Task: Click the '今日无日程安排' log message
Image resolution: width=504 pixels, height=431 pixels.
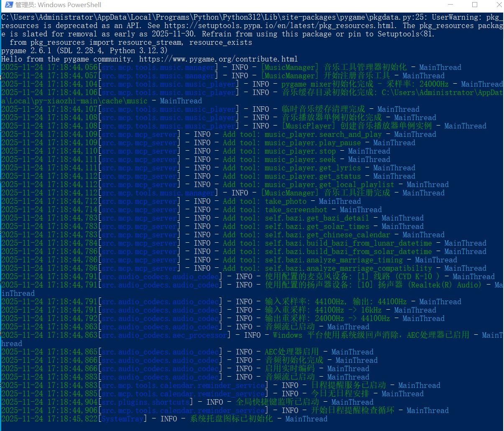Action: pyautogui.click(x=340, y=394)
